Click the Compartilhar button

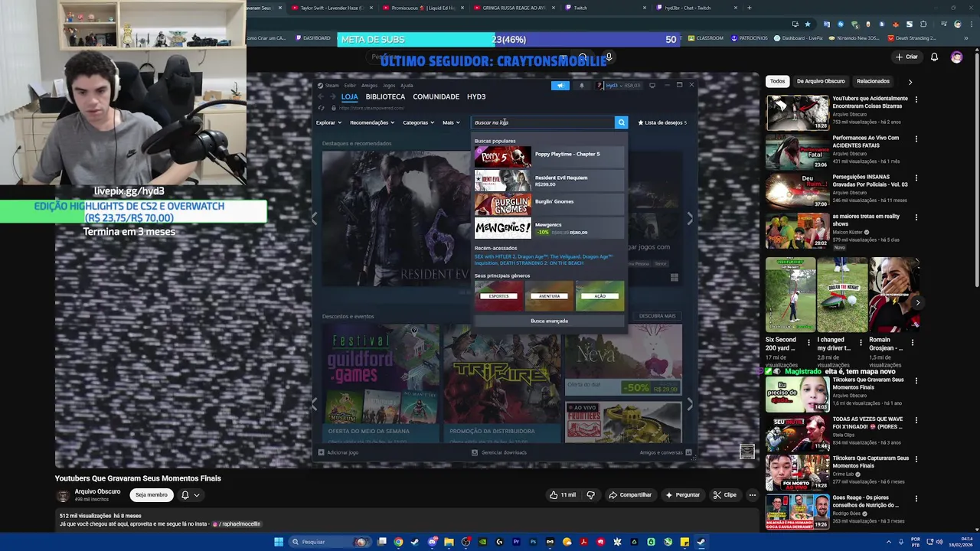click(629, 495)
